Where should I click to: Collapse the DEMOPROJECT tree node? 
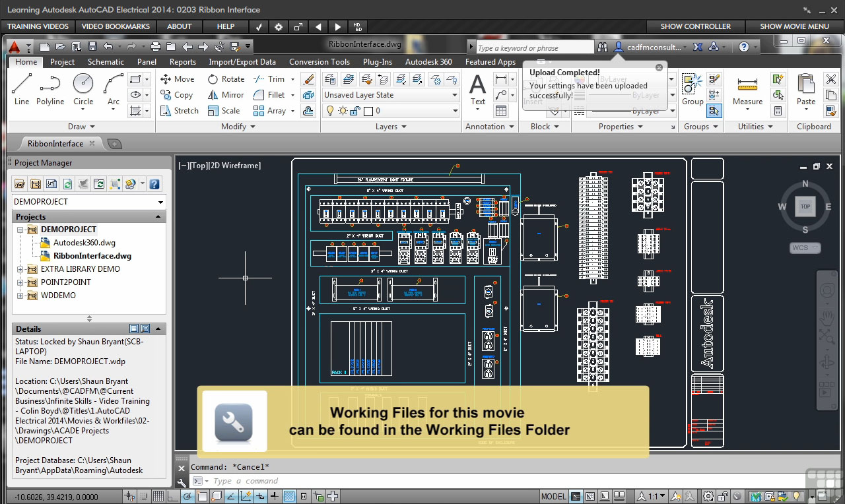[x=20, y=230]
